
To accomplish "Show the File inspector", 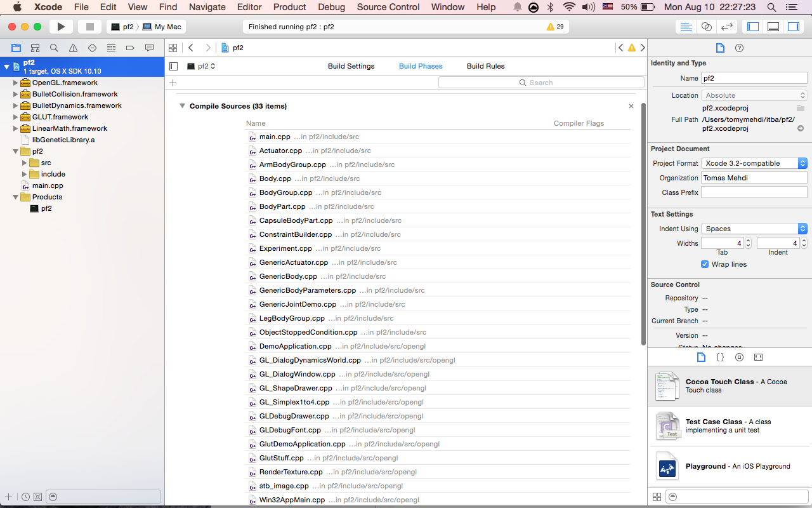I will pos(720,48).
